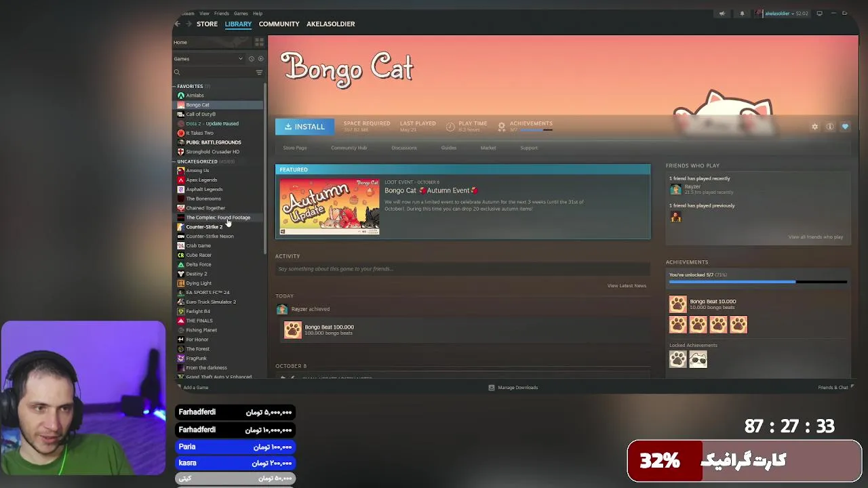Open the Bongo Cat Guides link

pos(449,148)
